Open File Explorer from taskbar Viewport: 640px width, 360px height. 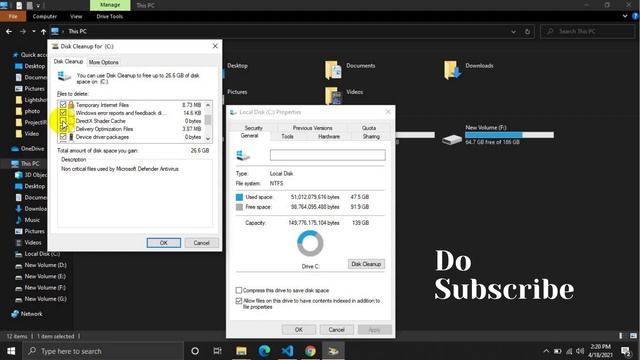pyautogui.click(x=241, y=351)
